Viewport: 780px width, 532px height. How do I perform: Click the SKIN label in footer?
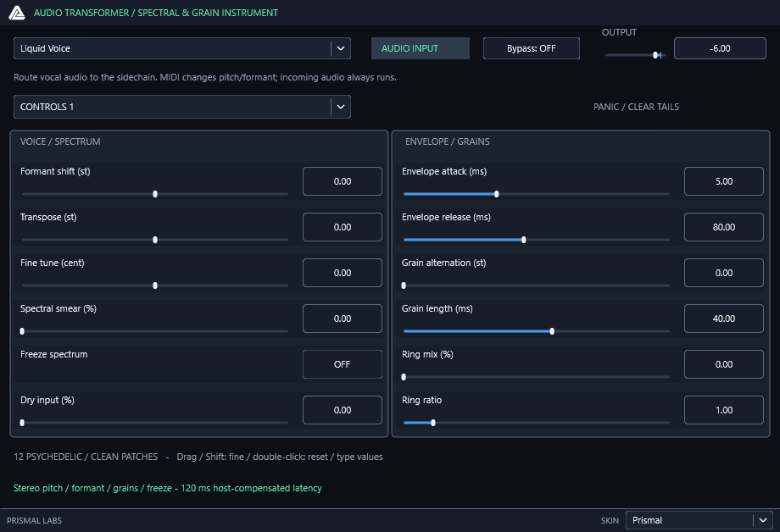click(610, 521)
